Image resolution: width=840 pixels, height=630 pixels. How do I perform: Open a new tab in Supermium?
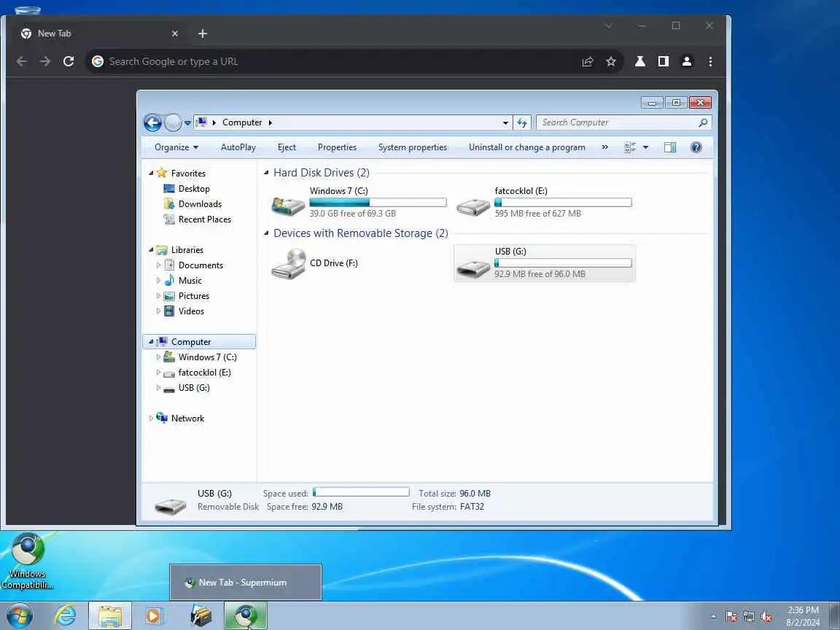(x=203, y=34)
